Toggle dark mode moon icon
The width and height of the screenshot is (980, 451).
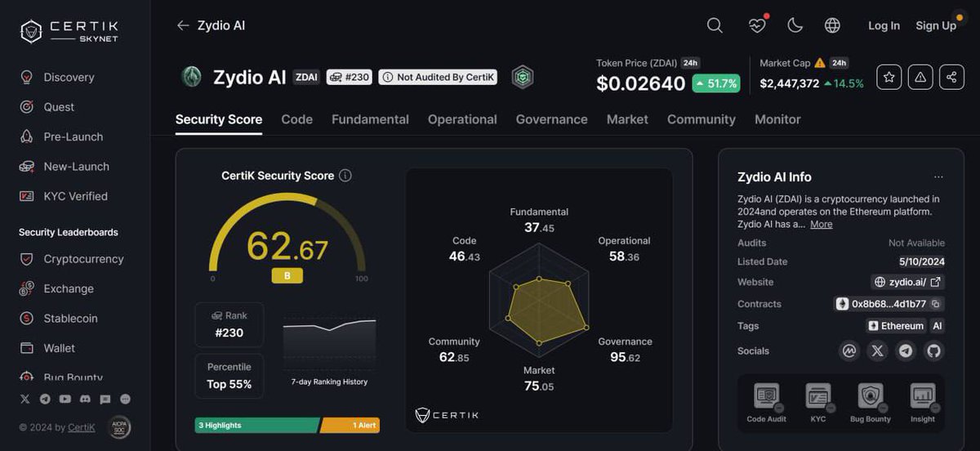[x=795, y=25]
